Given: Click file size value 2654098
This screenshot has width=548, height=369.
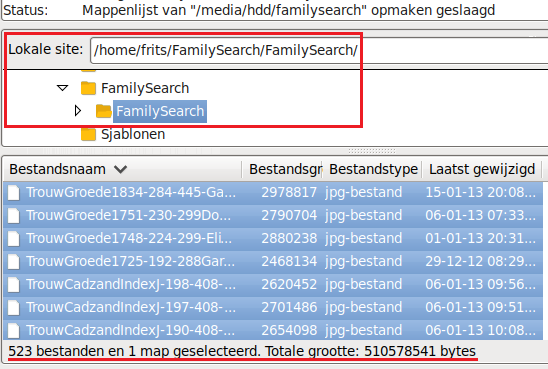Looking at the screenshot, I should point(289,331).
